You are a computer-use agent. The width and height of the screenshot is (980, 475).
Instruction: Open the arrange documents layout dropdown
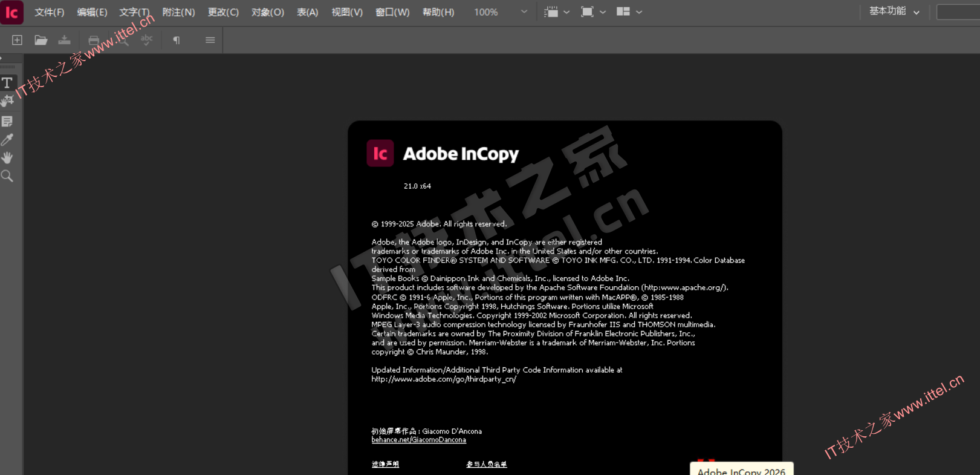(x=629, y=12)
